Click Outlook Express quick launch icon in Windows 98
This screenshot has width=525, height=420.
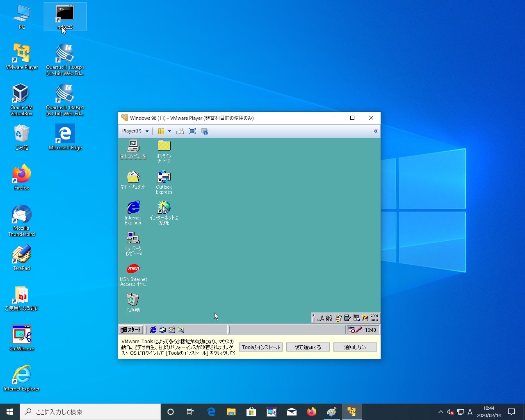point(162,330)
